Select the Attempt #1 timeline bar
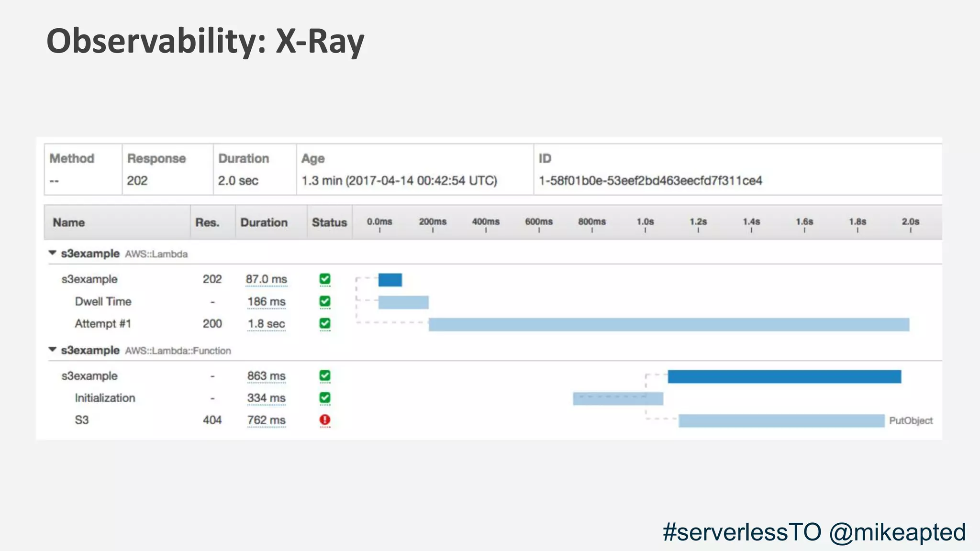This screenshot has width=980, height=551. tap(668, 325)
